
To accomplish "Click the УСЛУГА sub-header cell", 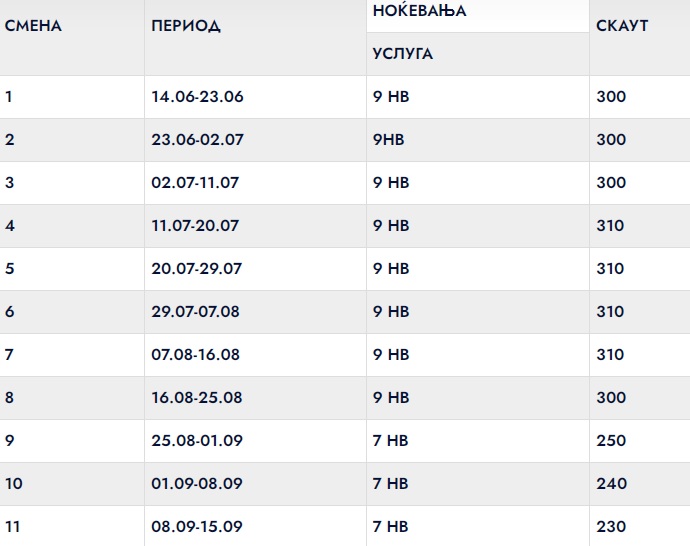I will (402, 54).
